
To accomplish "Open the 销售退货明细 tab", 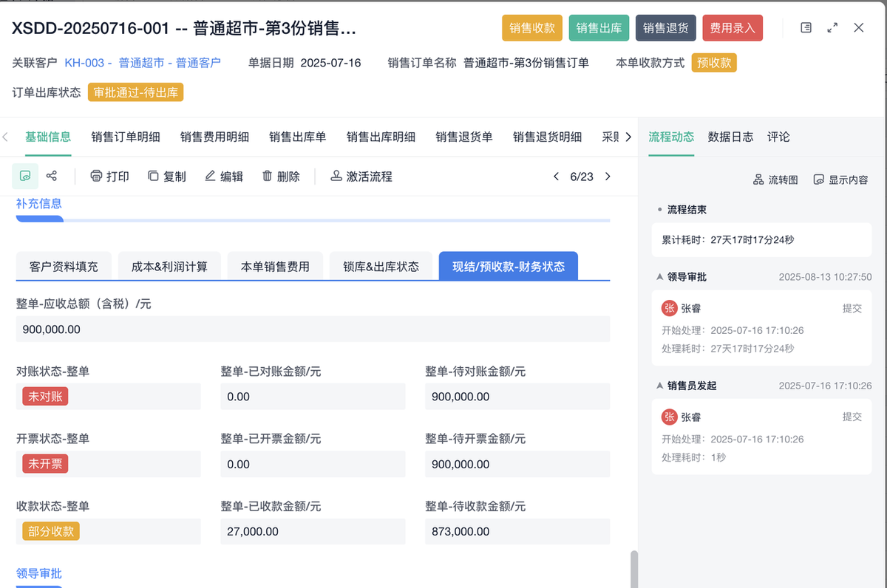I will pos(547,137).
